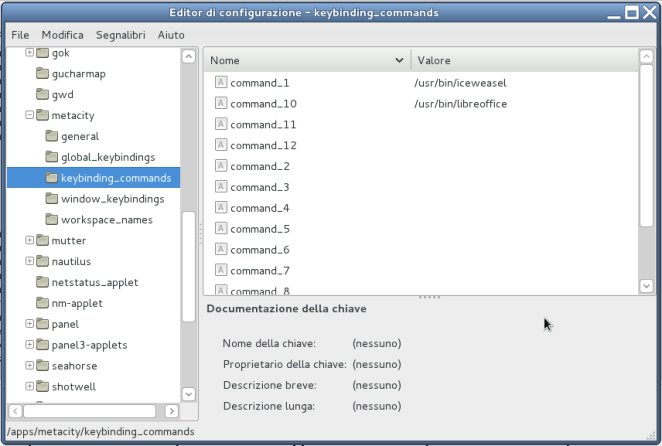This screenshot has height=446, width=662.
Task: Select the /usr/bin/libreoffice value cell
Action: (460, 104)
